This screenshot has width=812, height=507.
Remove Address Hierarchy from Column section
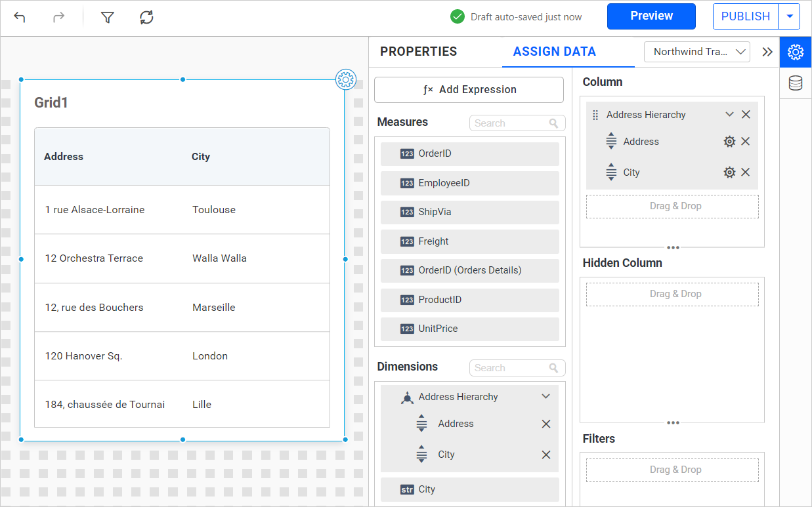click(746, 115)
